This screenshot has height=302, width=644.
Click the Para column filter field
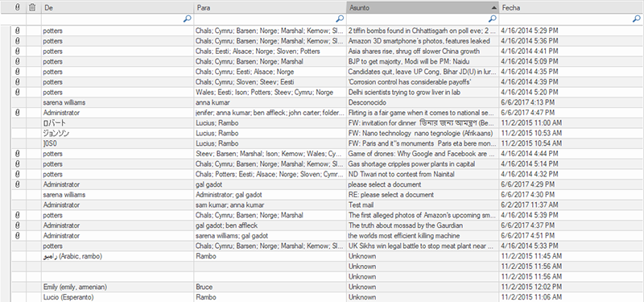(270, 19)
